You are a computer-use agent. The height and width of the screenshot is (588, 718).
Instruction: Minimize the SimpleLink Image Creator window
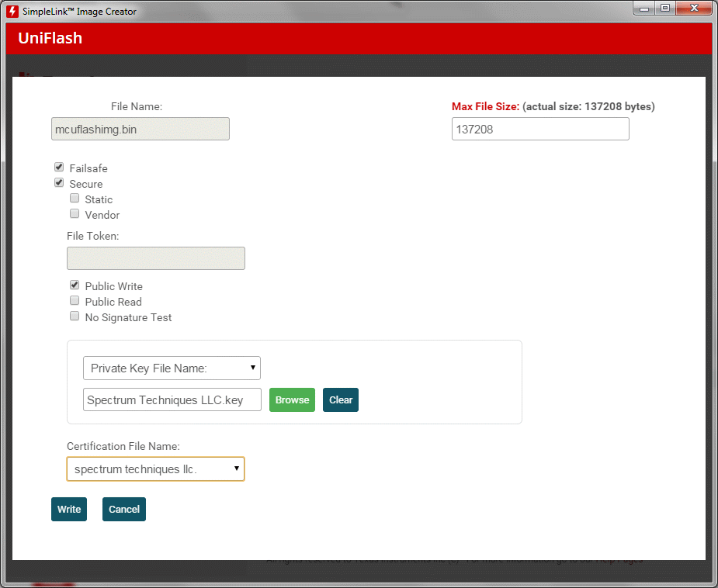click(644, 9)
